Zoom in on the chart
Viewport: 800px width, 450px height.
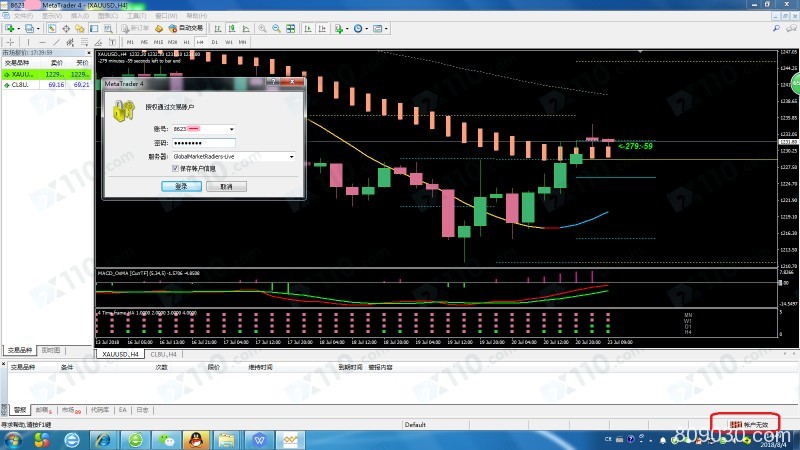click(262, 29)
